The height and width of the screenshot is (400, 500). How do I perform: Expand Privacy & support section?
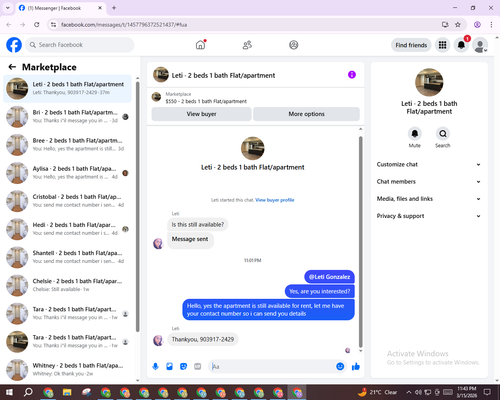tap(429, 216)
